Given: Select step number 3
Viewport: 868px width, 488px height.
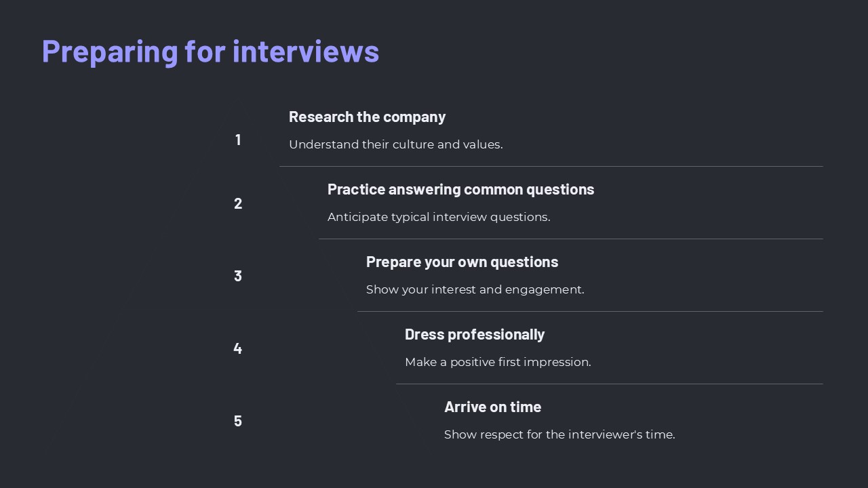Looking at the screenshot, I should tap(238, 276).
